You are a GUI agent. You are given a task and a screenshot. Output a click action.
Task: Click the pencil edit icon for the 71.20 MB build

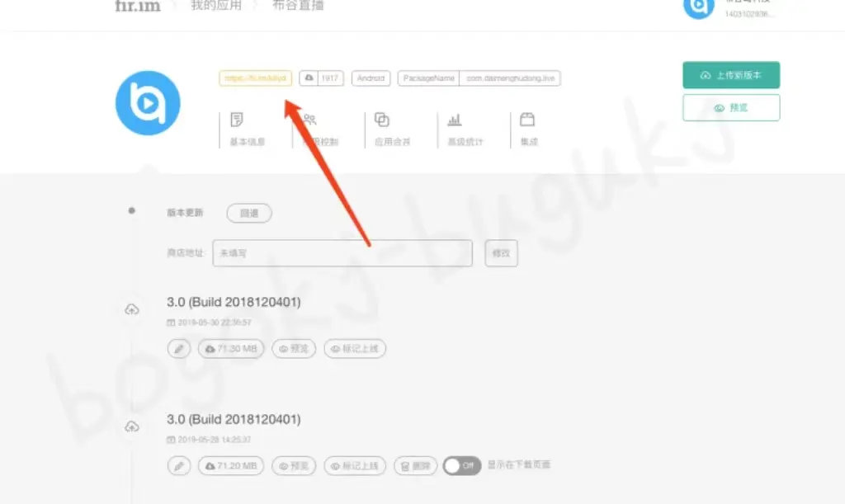pos(179,466)
